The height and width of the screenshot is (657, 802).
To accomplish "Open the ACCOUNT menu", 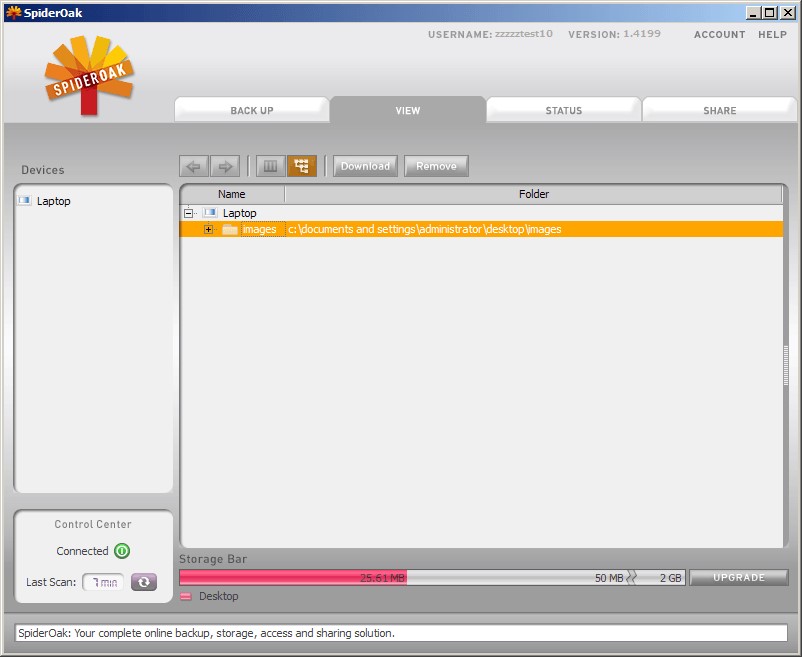I will [x=719, y=35].
